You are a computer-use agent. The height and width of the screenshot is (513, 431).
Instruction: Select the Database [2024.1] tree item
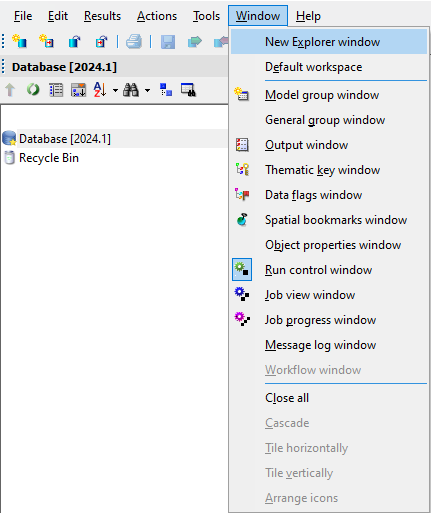[x=65, y=139]
